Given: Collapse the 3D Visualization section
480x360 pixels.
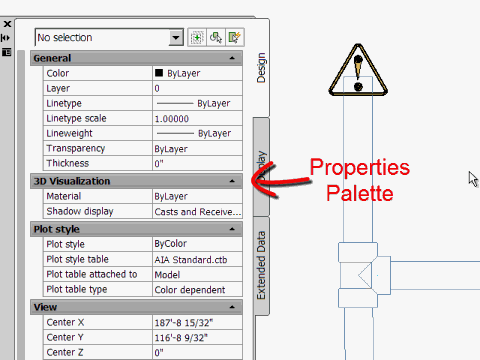Looking at the screenshot, I should [232, 181].
